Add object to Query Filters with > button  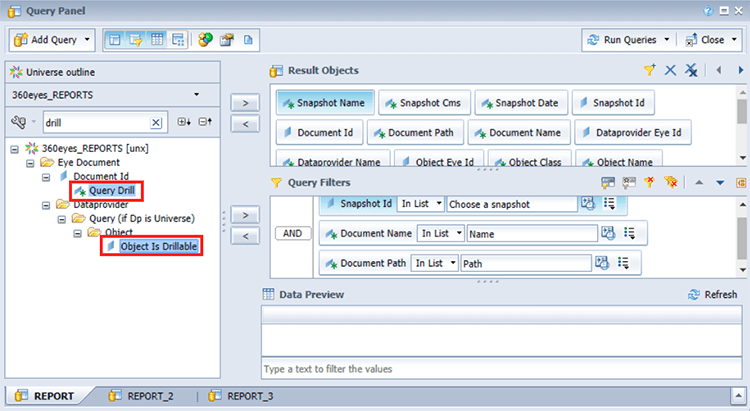coord(245,215)
